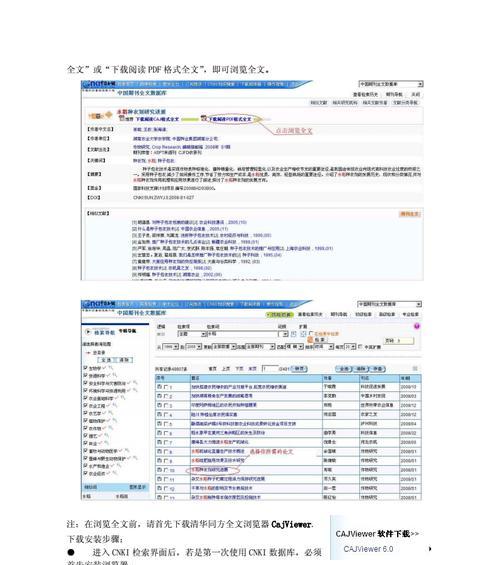
Task: Click the 检索 search button
Action: pos(320,339)
